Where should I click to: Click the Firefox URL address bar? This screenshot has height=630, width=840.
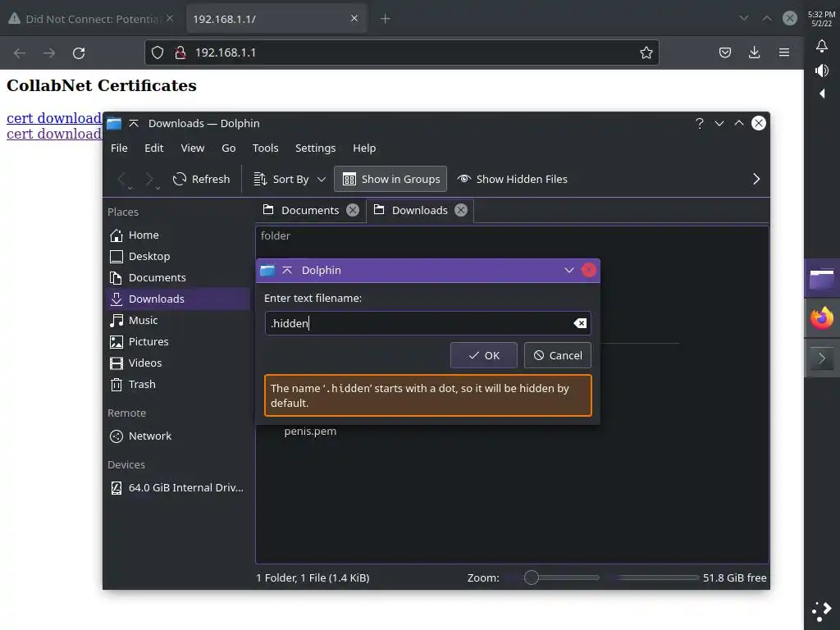point(402,52)
